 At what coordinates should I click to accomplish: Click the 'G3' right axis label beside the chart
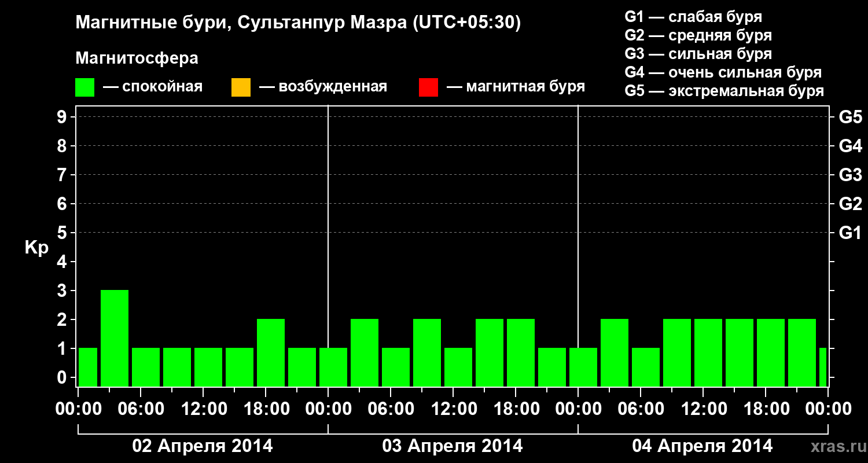click(x=851, y=175)
